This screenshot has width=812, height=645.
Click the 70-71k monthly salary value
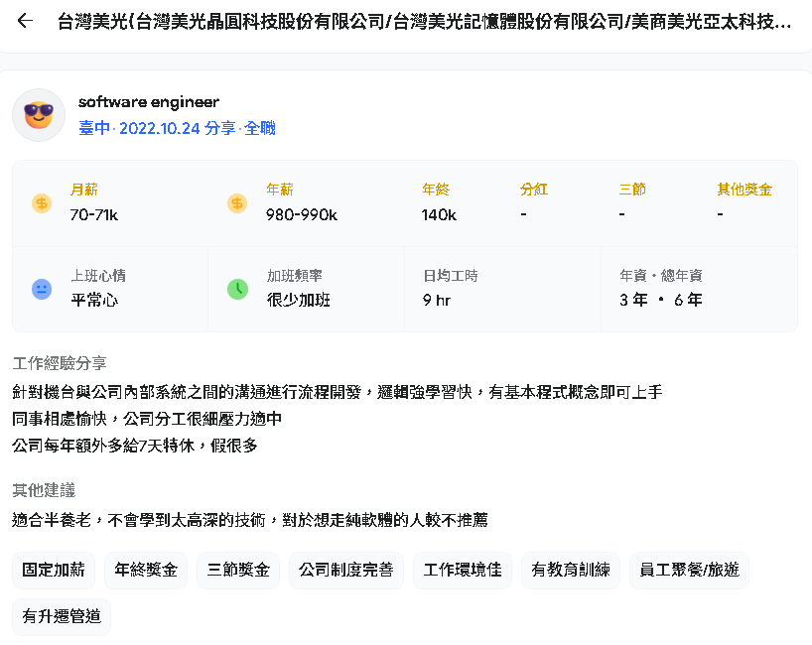coord(93,214)
